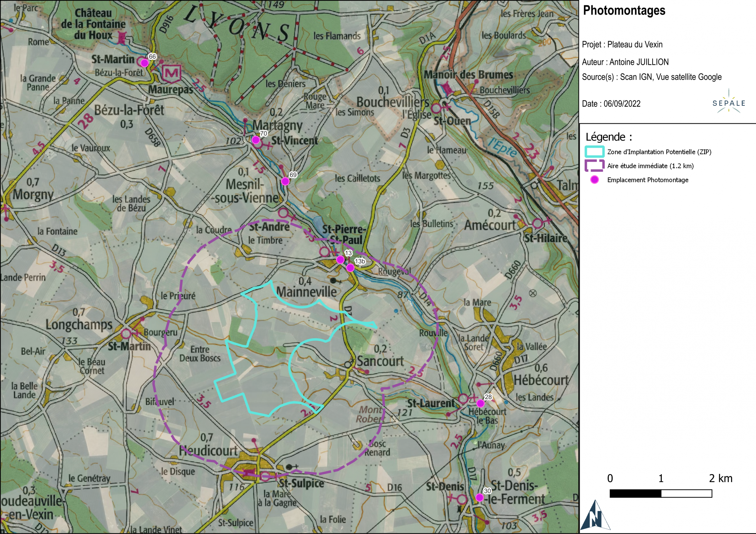Click the Légende heading
This screenshot has height=534, width=756.
click(608, 137)
